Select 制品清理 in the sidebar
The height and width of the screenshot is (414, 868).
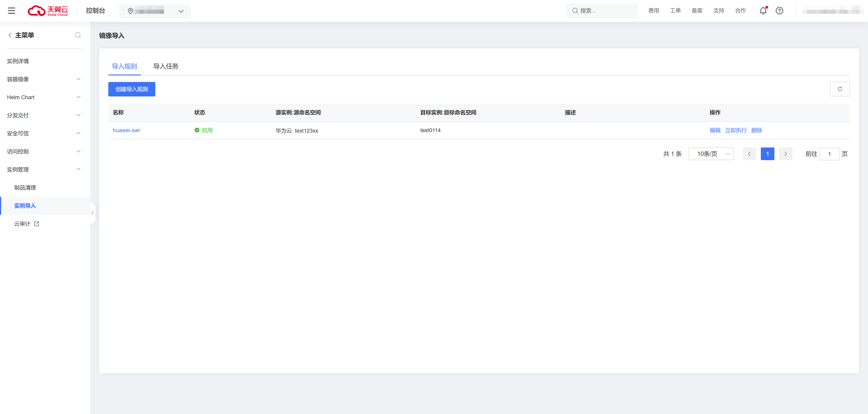[x=25, y=188]
